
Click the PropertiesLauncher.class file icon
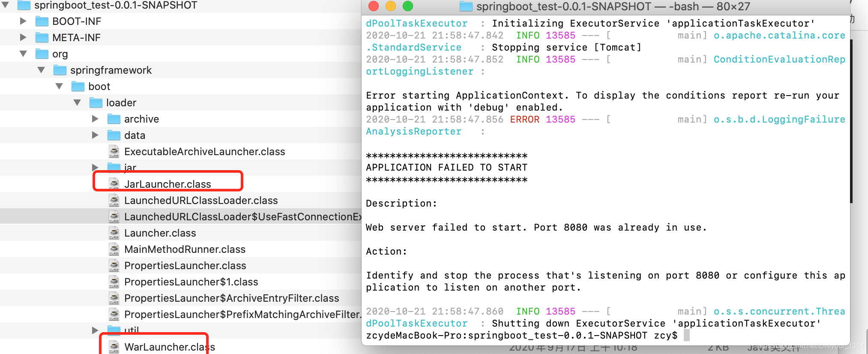pos(114,265)
